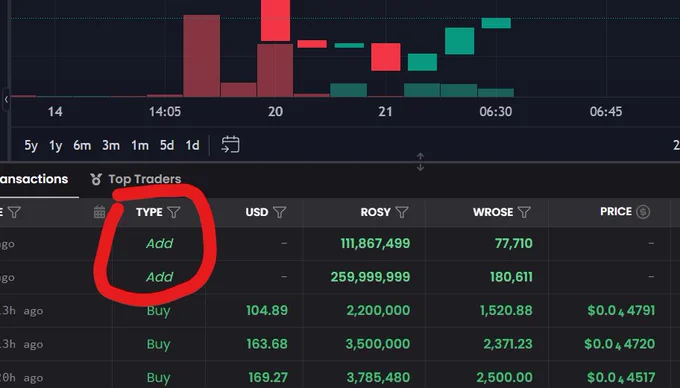Select the 1d time range
This screenshot has height=388, width=680.
(x=193, y=145)
